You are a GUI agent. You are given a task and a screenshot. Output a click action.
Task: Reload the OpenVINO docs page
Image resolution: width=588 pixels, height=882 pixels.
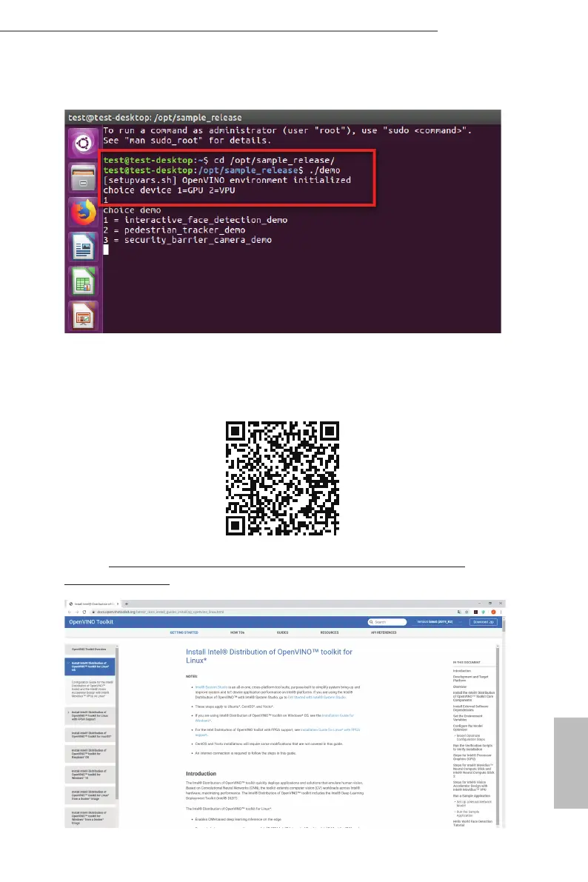click(x=84, y=612)
